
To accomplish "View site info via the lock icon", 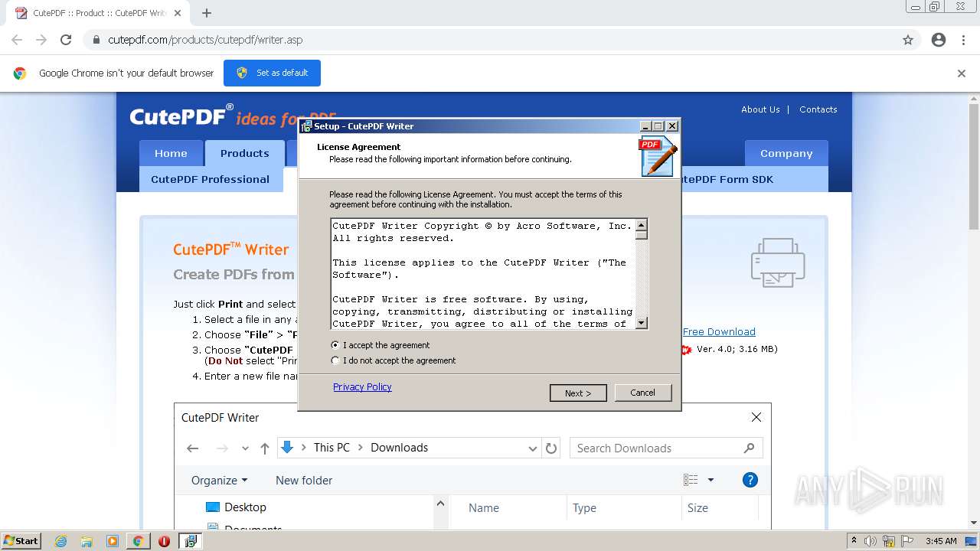I will tap(96, 40).
